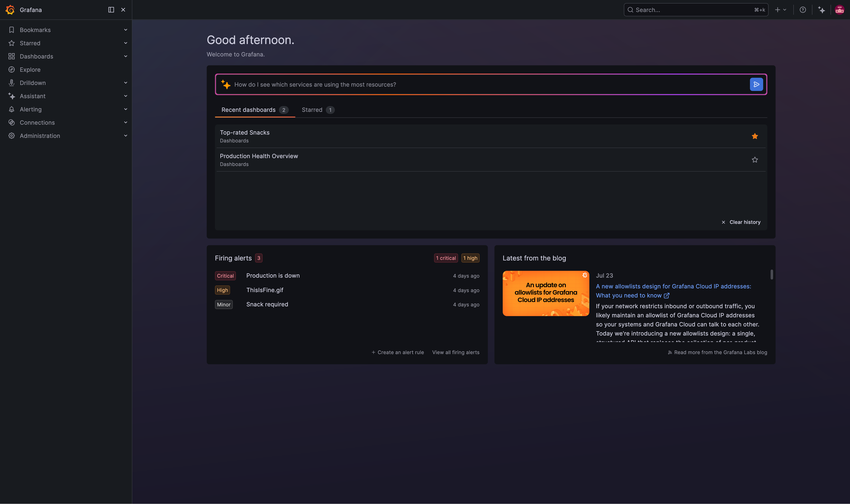Click the Drilldown icon
Image resolution: width=850 pixels, height=504 pixels.
pos(12,83)
